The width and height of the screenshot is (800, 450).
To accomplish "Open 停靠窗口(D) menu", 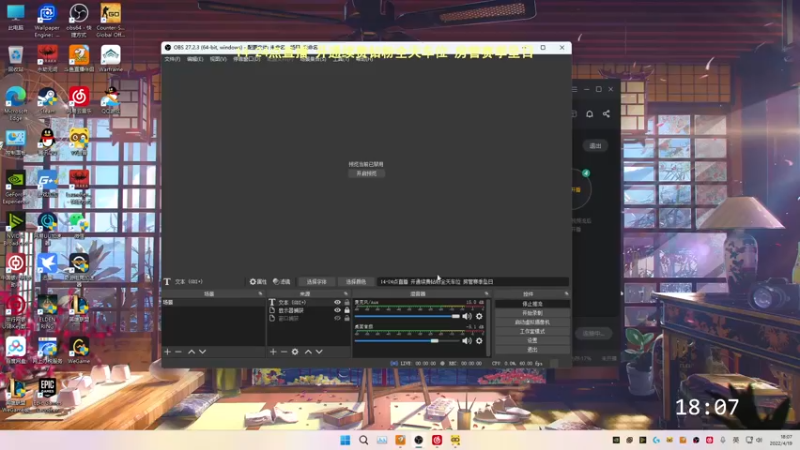I will [x=247, y=59].
